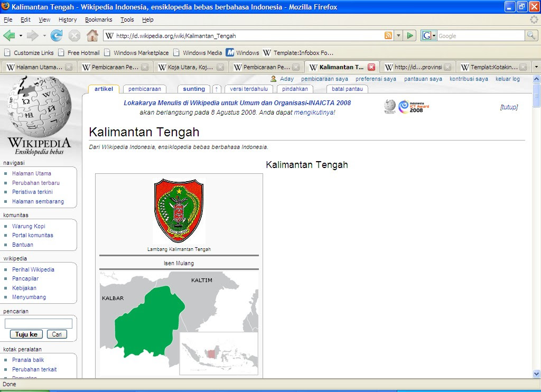Open the Lambang Kalimantan Tengah emblem image
The height and width of the screenshot is (392, 541).
coord(179,210)
